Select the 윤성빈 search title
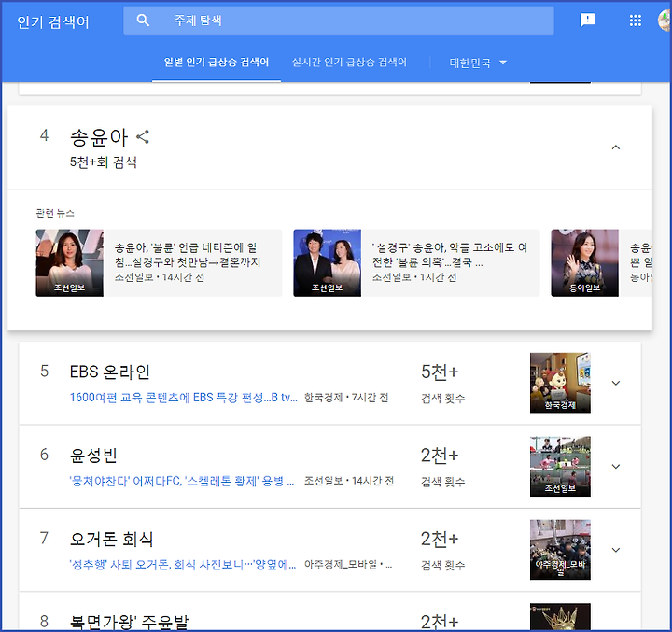The height and width of the screenshot is (632, 672). (x=93, y=456)
